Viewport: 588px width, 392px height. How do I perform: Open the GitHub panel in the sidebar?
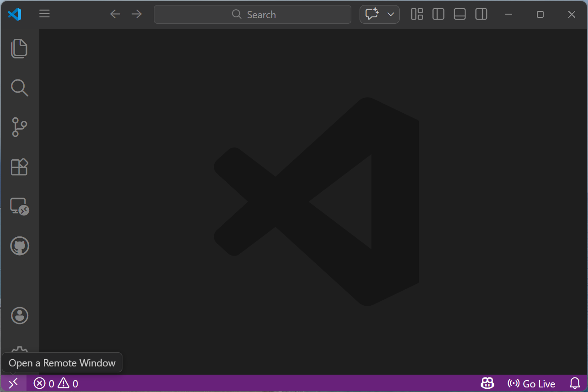(19, 246)
